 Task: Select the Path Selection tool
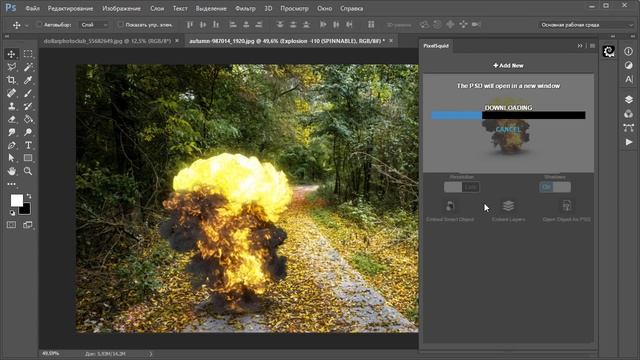click(x=11, y=158)
